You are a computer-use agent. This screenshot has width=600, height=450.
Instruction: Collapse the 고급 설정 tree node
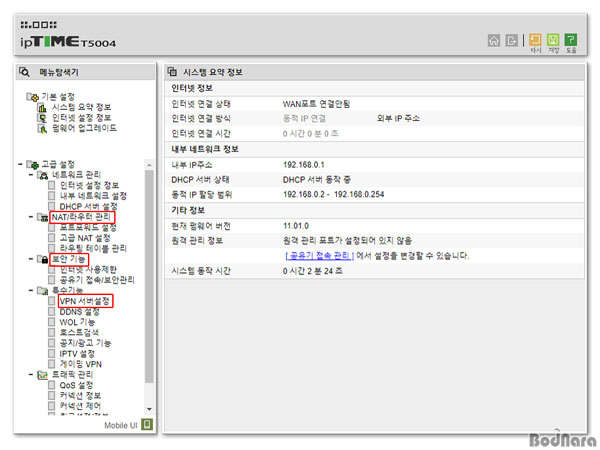[20, 164]
